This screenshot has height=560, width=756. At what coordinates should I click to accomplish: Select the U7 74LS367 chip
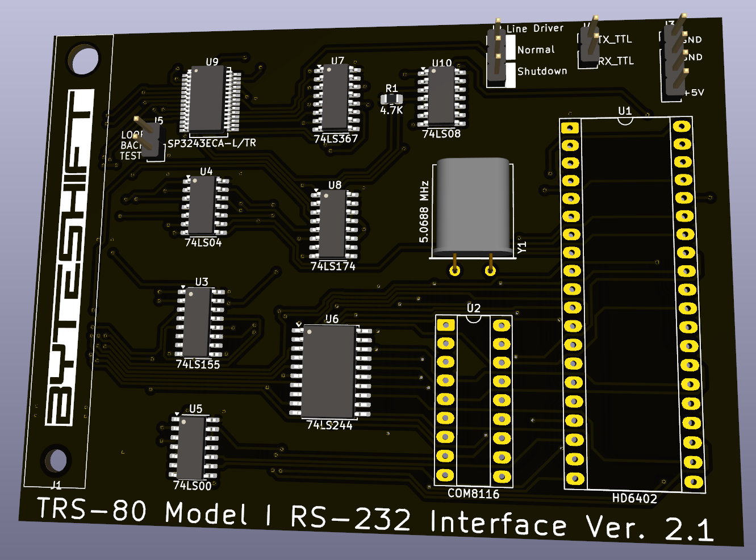tap(337, 99)
